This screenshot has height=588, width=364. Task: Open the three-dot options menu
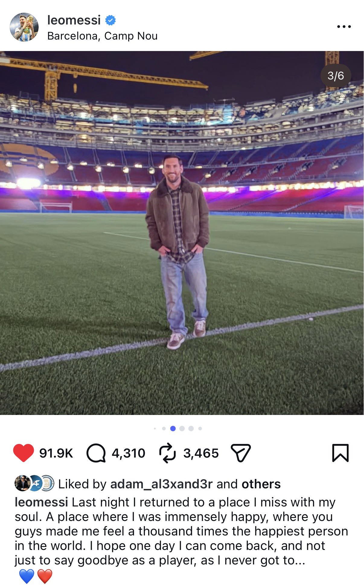[x=344, y=27]
